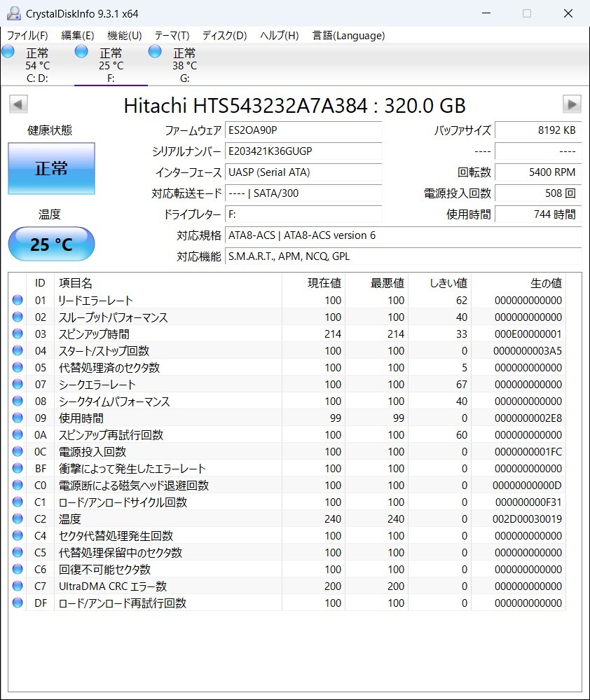The height and width of the screenshot is (700, 590).
Task: Select the UltraDMA CRC エラー数 attribute name
Action: pos(113,586)
